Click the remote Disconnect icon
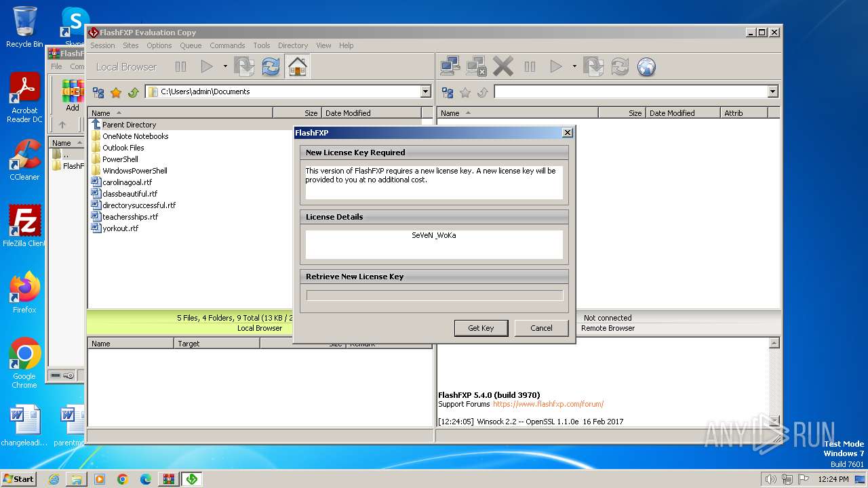The image size is (868, 488). [x=477, y=66]
